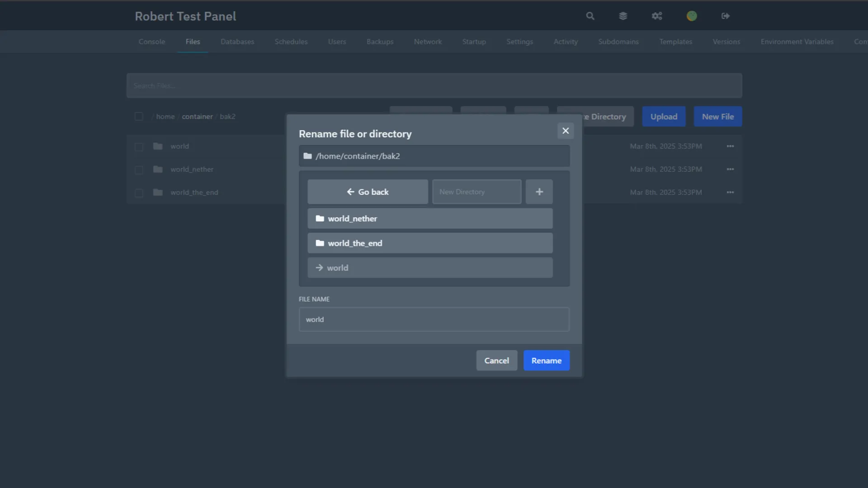Toggle the select-all checkbox near breadcrumb
This screenshot has height=488, width=868.
pos(139,117)
